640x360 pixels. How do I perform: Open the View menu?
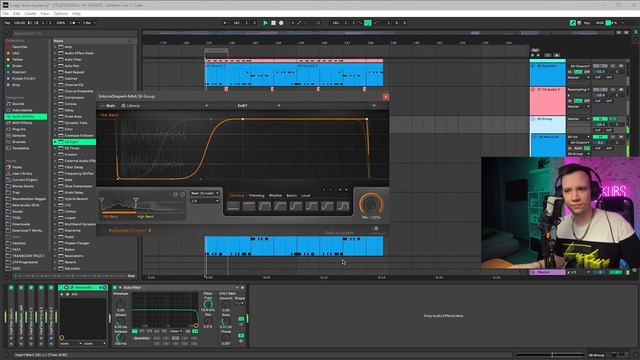(44, 13)
